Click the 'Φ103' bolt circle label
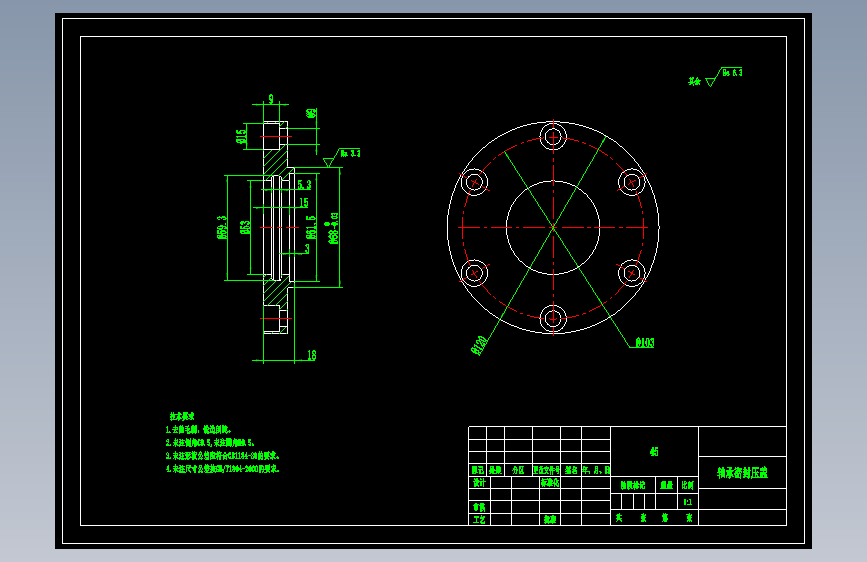The image size is (867, 562). 645,343
